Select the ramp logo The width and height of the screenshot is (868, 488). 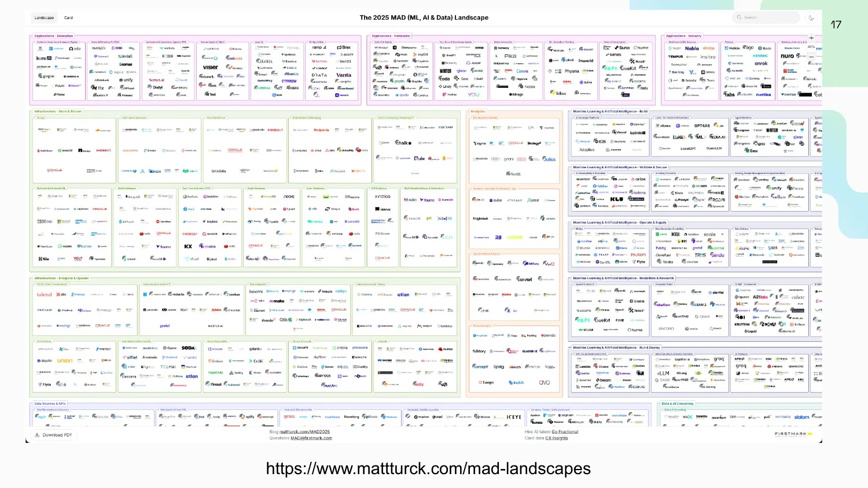[x=318, y=47]
